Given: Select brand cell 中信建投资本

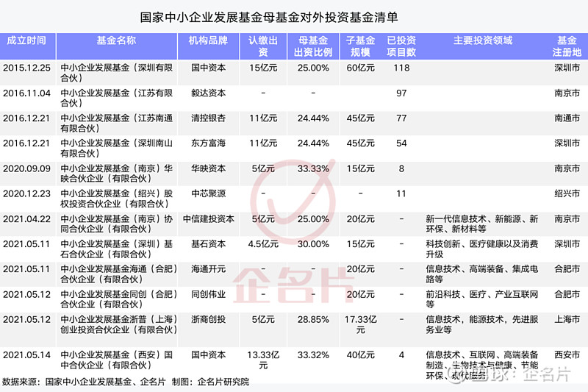Looking at the screenshot, I should (209, 218).
